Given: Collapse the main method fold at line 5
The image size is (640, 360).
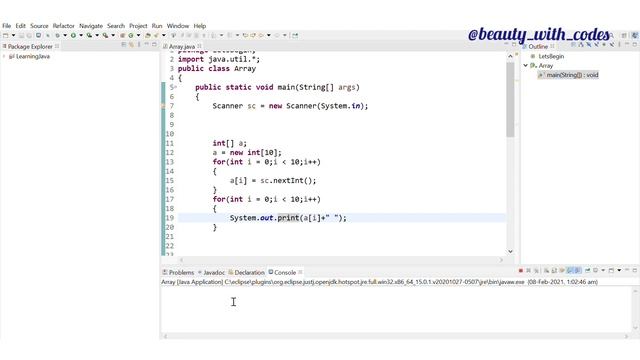Looking at the screenshot, I should (x=176, y=87).
